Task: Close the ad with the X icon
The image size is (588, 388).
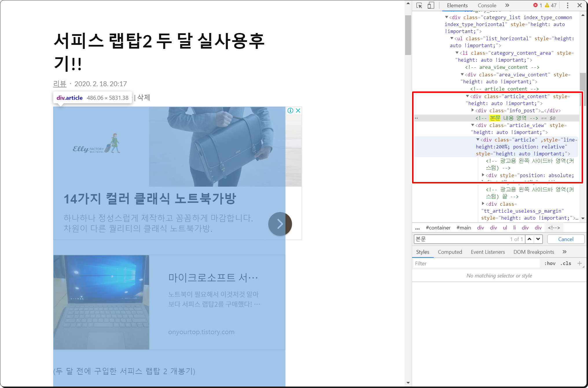Action: [298, 111]
